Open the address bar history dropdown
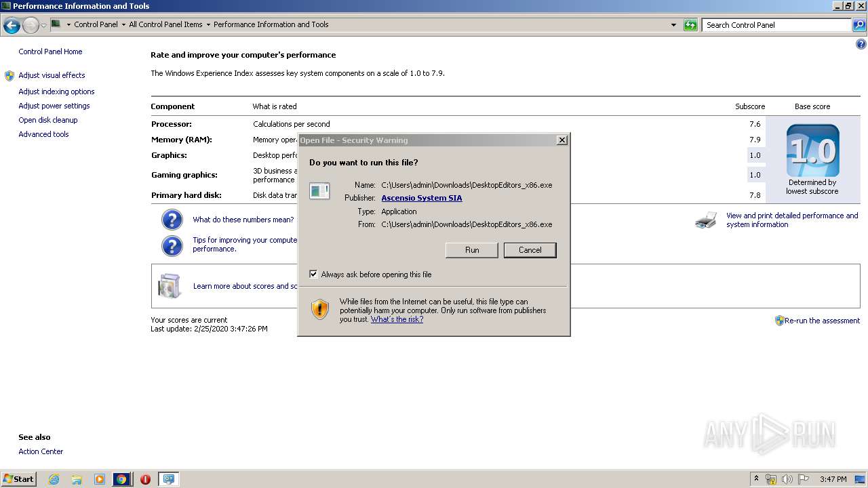868x488 pixels. point(673,25)
